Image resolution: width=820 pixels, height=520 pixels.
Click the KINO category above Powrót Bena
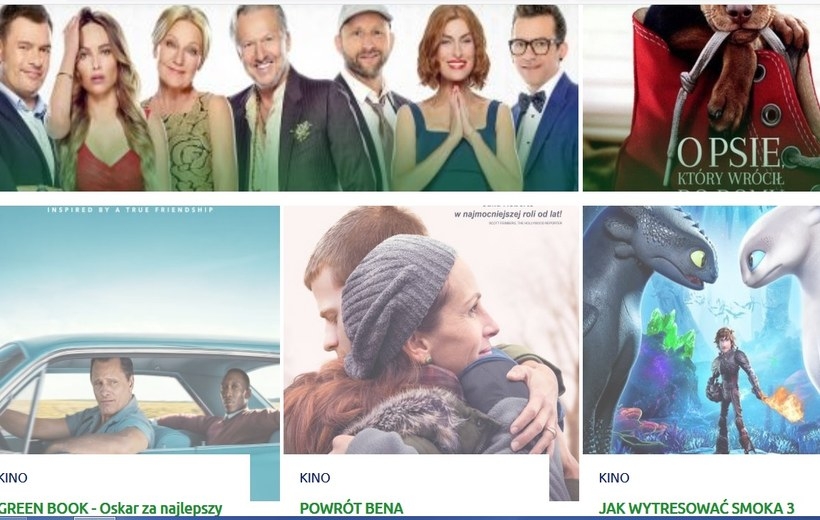pos(315,478)
